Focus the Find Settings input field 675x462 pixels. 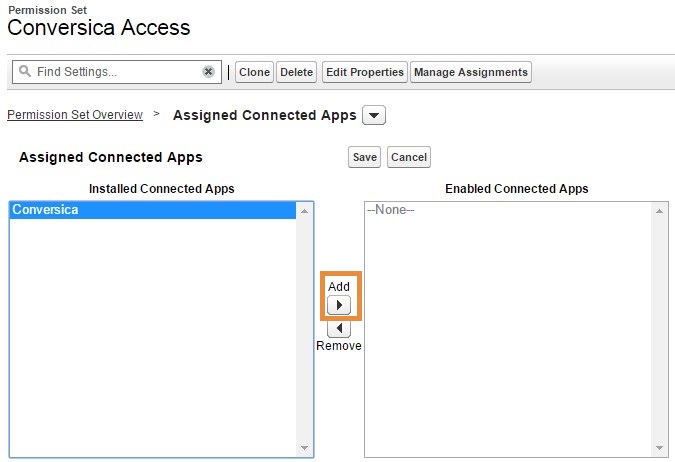[116, 71]
